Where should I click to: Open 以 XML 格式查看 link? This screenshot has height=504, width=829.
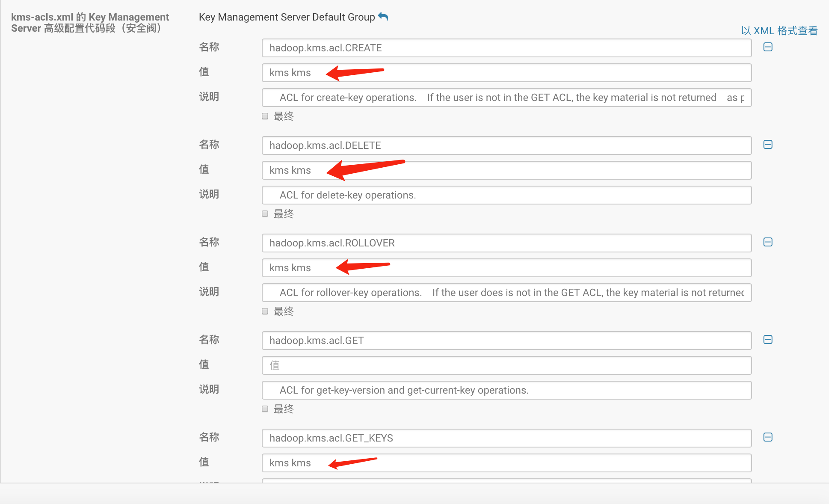pos(779,31)
